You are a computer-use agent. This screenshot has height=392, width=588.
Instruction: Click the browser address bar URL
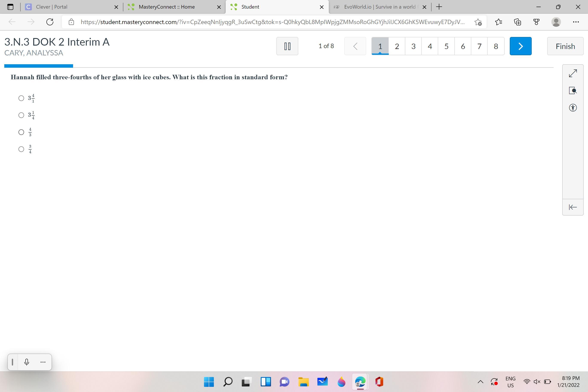click(273, 22)
